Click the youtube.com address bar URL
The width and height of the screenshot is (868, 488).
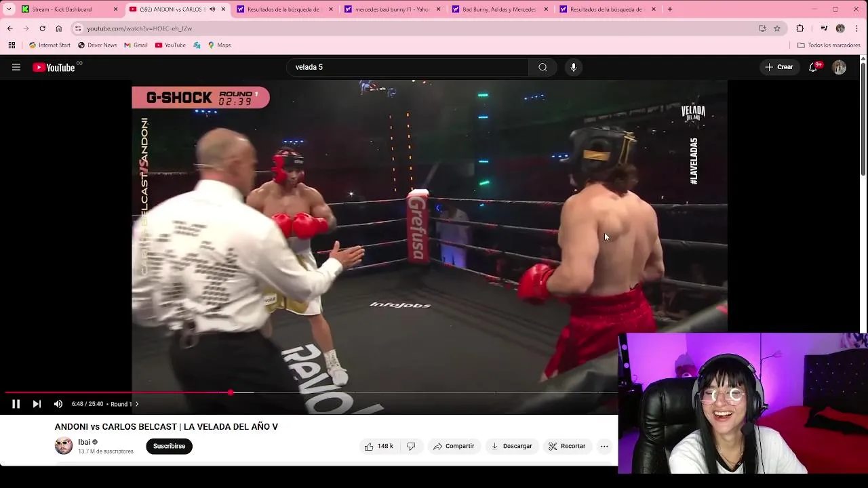139,28
